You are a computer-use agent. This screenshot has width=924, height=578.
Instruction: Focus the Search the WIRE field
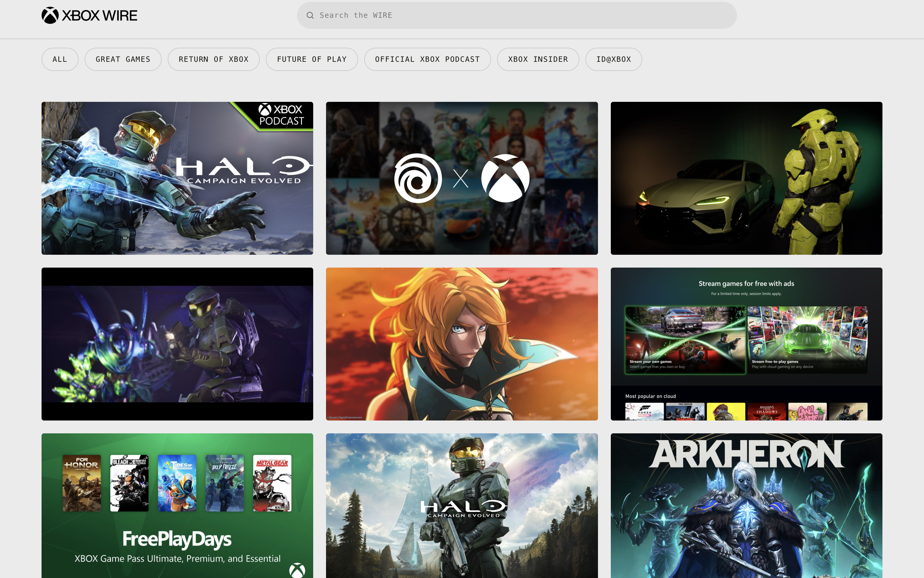point(517,15)
